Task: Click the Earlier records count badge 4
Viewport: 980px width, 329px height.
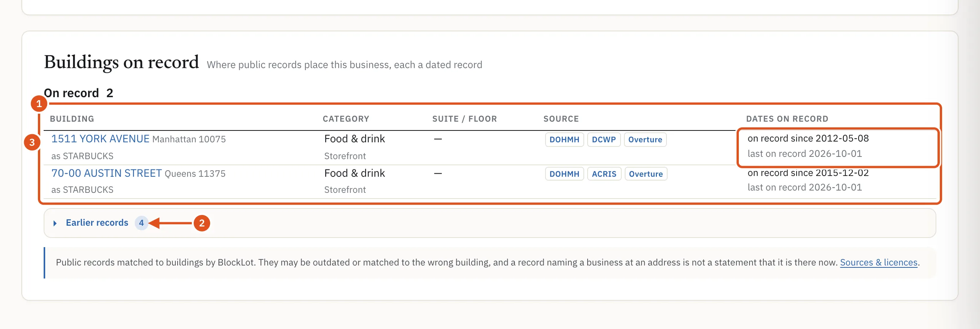Action: pyautogui.click(x=141, y=223)
